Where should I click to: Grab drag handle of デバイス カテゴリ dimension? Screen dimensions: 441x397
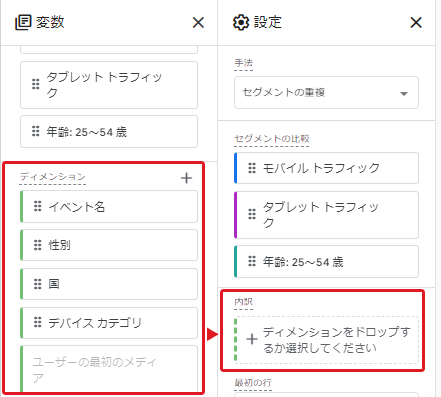[38, 322]
